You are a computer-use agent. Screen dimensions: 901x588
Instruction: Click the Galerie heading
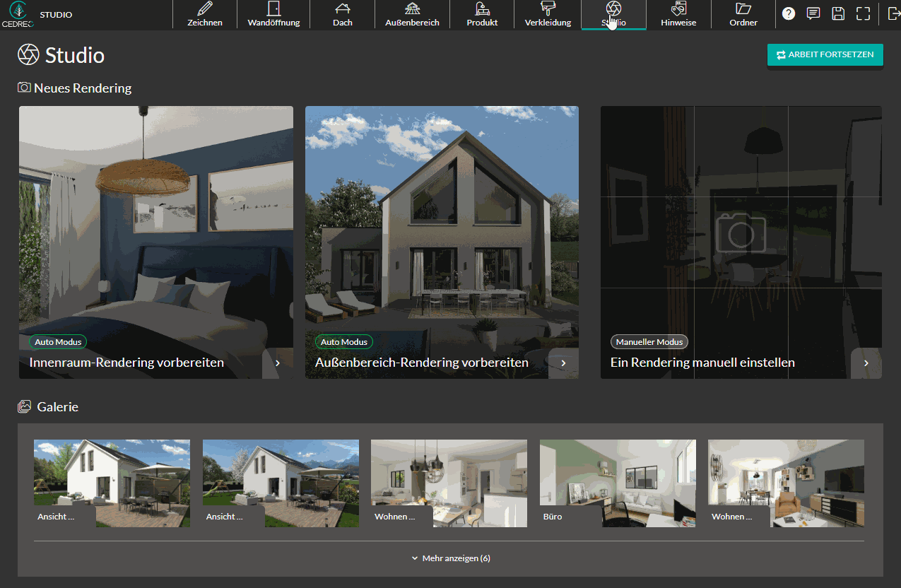pyautogui.click(x=48, y=407)
